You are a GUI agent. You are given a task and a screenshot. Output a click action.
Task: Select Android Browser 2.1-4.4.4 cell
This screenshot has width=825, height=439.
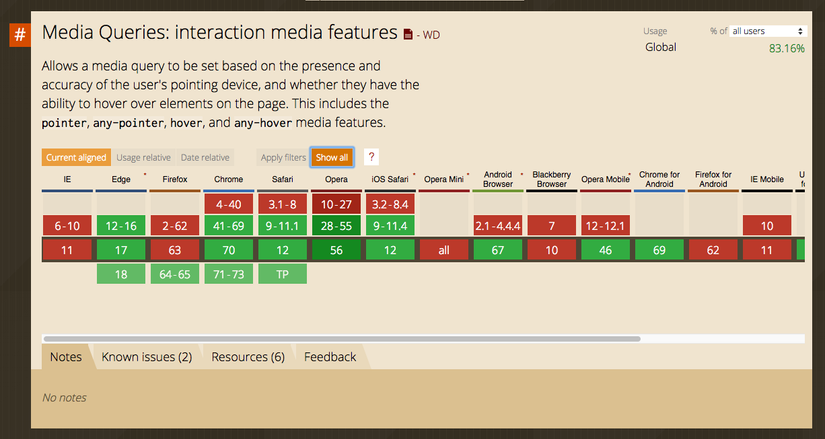498,226
